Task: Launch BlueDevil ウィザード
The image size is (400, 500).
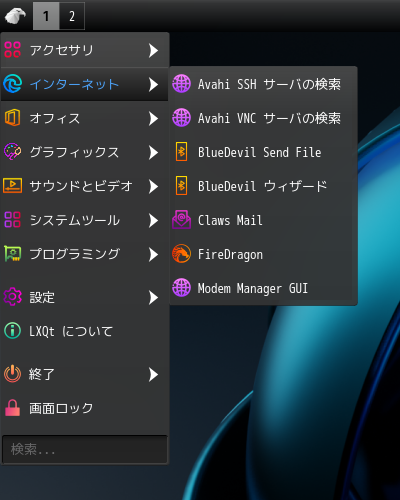Action: click(263, 186)
